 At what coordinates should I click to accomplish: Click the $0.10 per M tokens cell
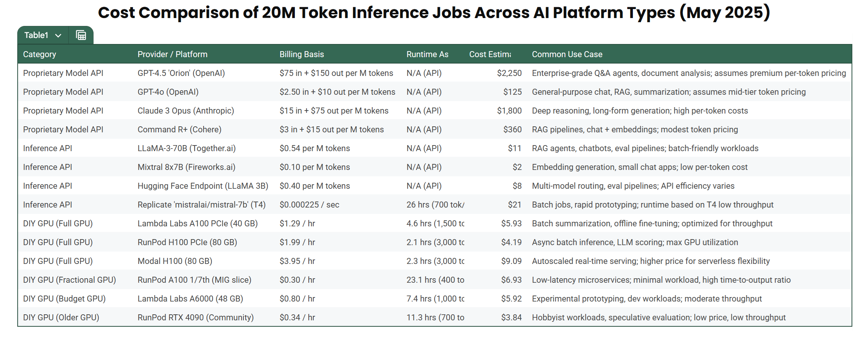click(x=315, y=167)
